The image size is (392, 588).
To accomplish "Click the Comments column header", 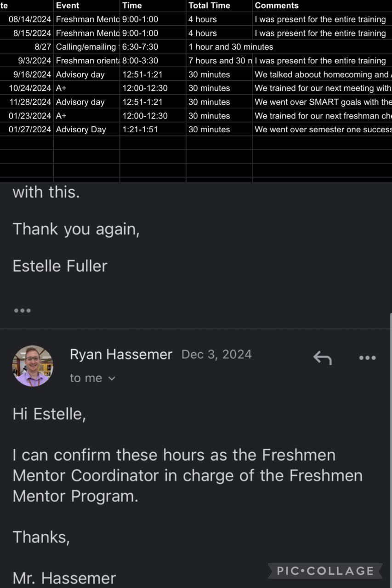I will [x=277, y=6].
